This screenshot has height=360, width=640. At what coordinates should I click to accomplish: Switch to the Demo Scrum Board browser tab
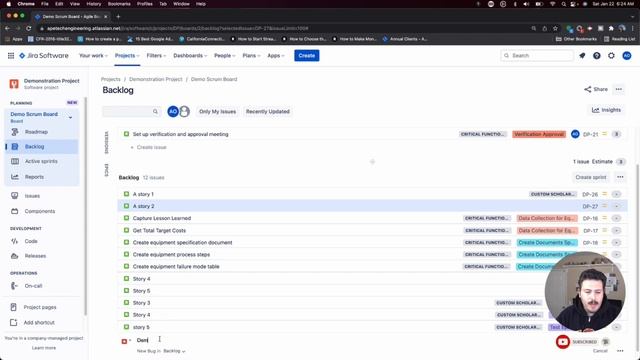click(x=71, y=16)
